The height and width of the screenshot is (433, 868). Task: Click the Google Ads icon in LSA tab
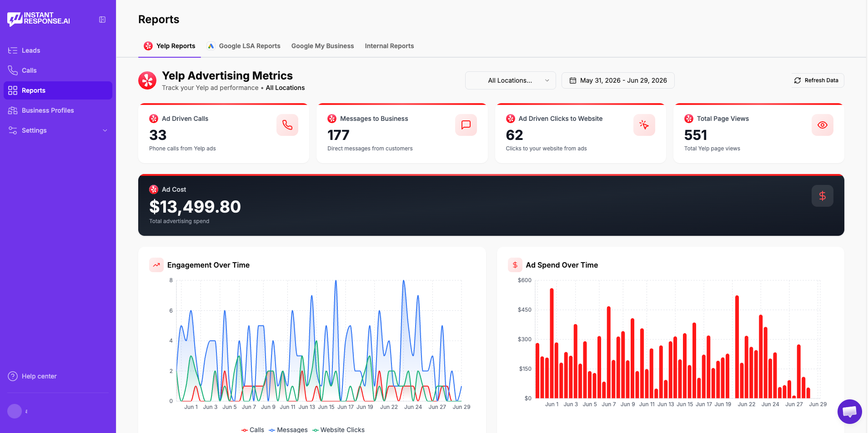[211, 46]
